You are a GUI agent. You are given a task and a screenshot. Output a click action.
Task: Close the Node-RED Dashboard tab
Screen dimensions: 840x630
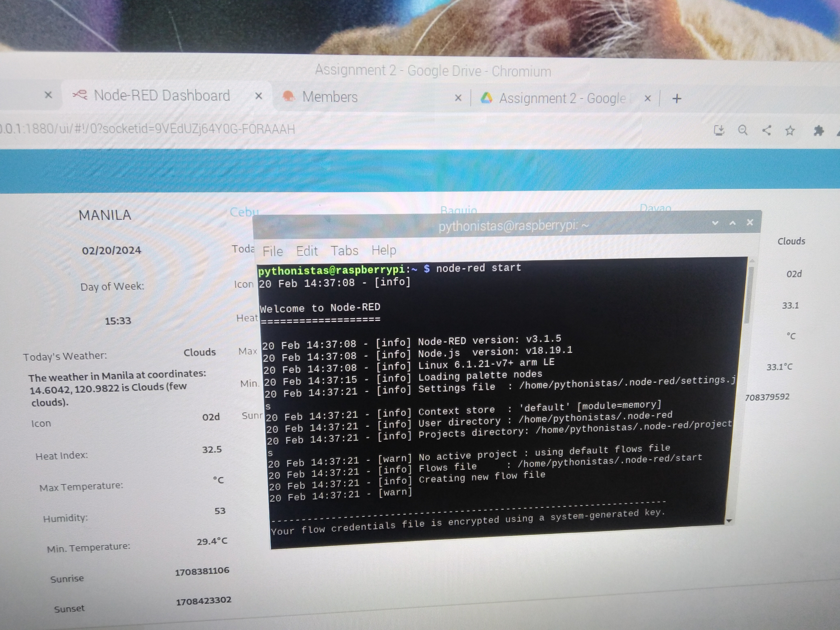coord(259,96)
